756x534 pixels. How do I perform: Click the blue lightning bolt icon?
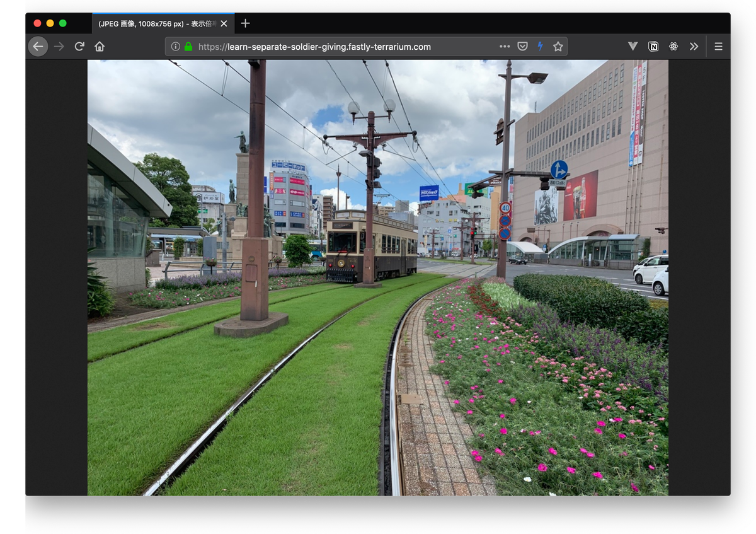(x=540, y=47)
